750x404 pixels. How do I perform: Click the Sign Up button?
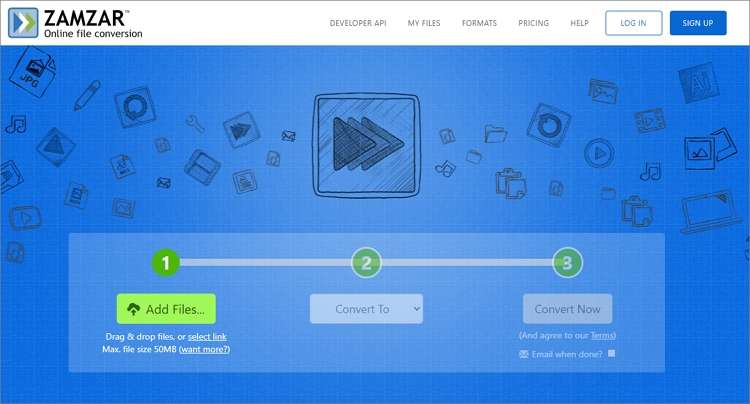click(698, 23)
